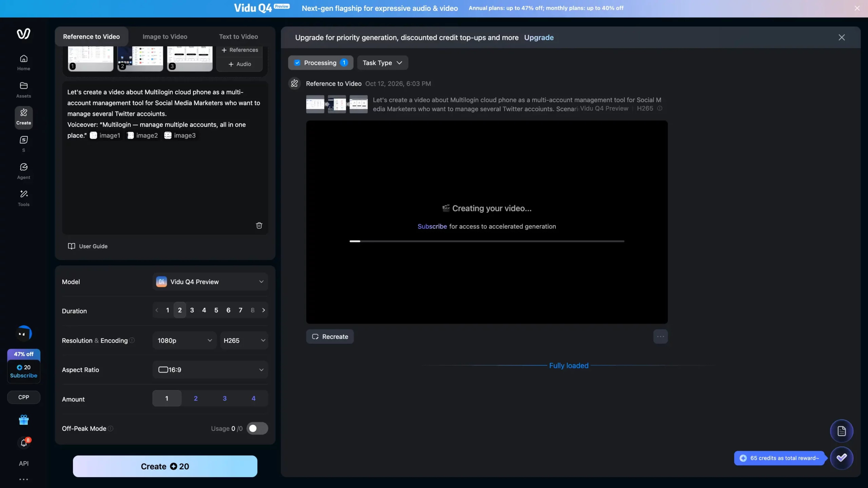The width and height of the screenshot is (868, 488).
Task: Open the three-dot more menu under video
Action: click(x=660, y=337)
